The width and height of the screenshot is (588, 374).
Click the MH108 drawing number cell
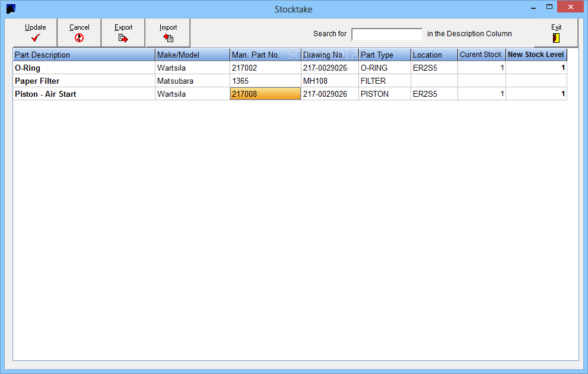[x=330, y=81]
